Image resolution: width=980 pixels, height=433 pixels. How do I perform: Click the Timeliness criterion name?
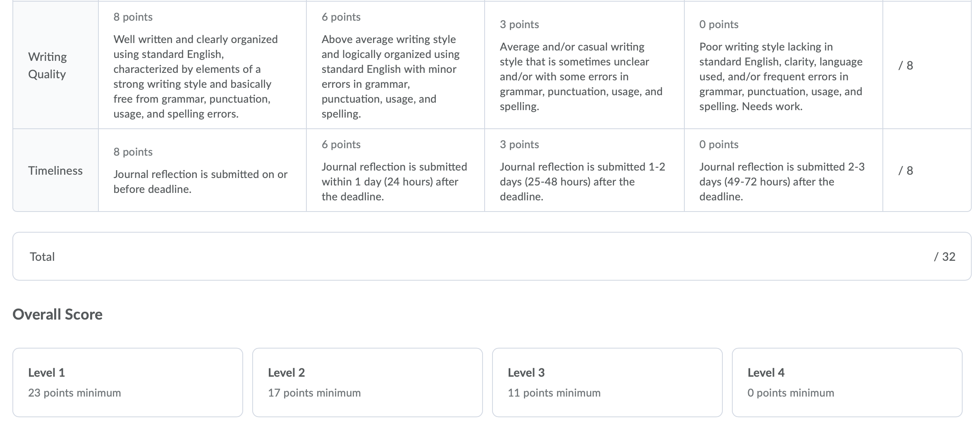pos(55,171)
